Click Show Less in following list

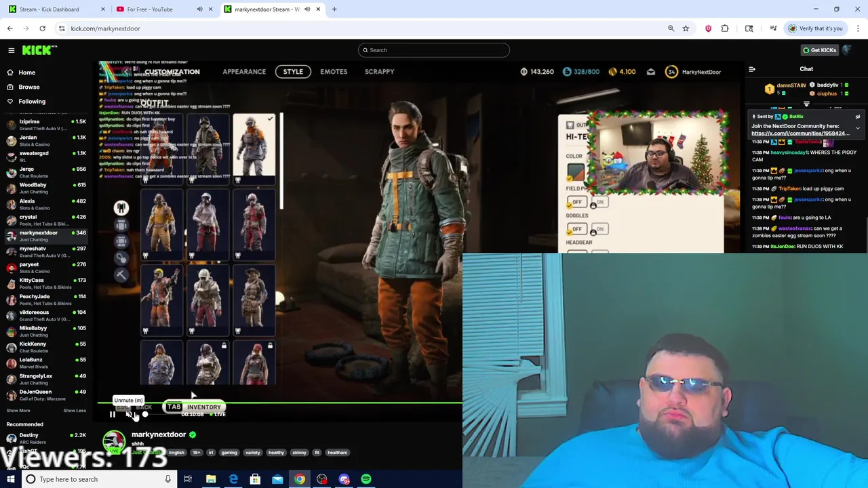tap(75, 411)
